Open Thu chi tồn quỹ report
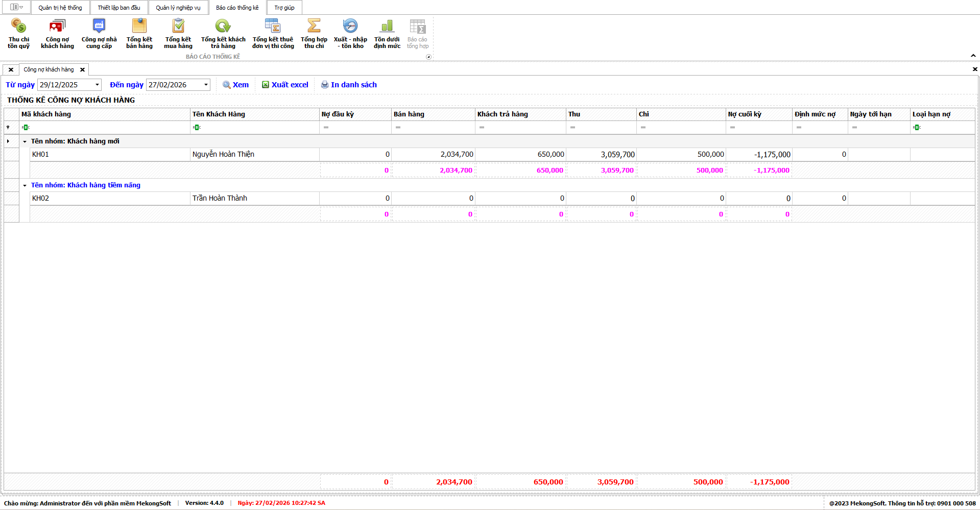The image size is (980, 510). click(x=19, y=34)
